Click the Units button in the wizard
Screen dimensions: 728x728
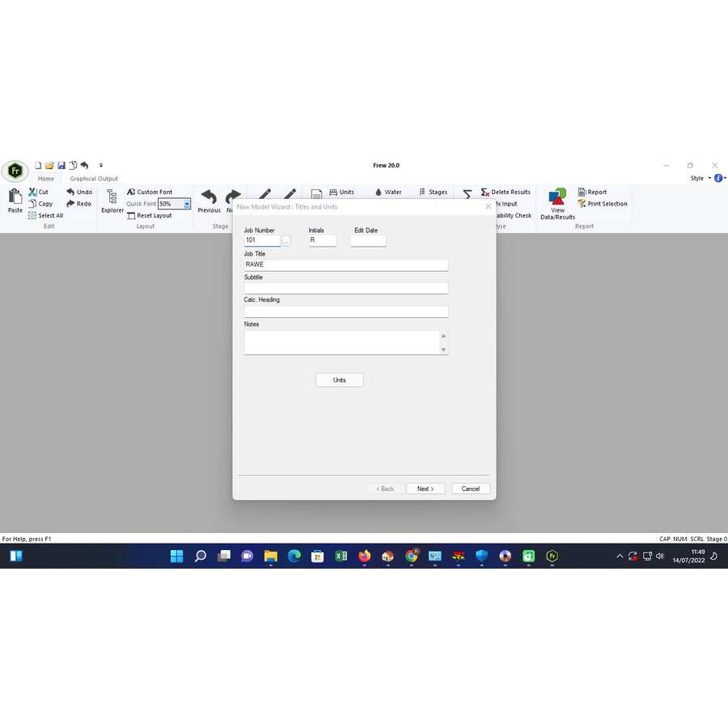tap(340, 380)
